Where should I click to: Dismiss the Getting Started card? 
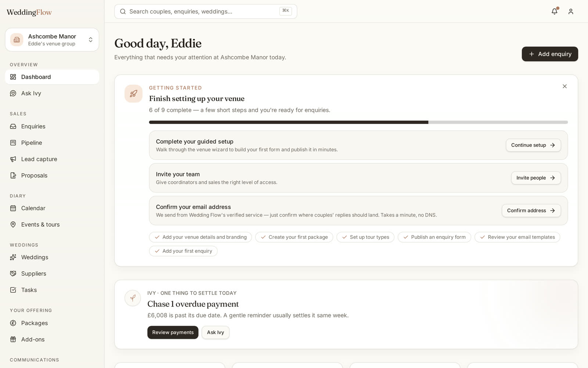564,86
